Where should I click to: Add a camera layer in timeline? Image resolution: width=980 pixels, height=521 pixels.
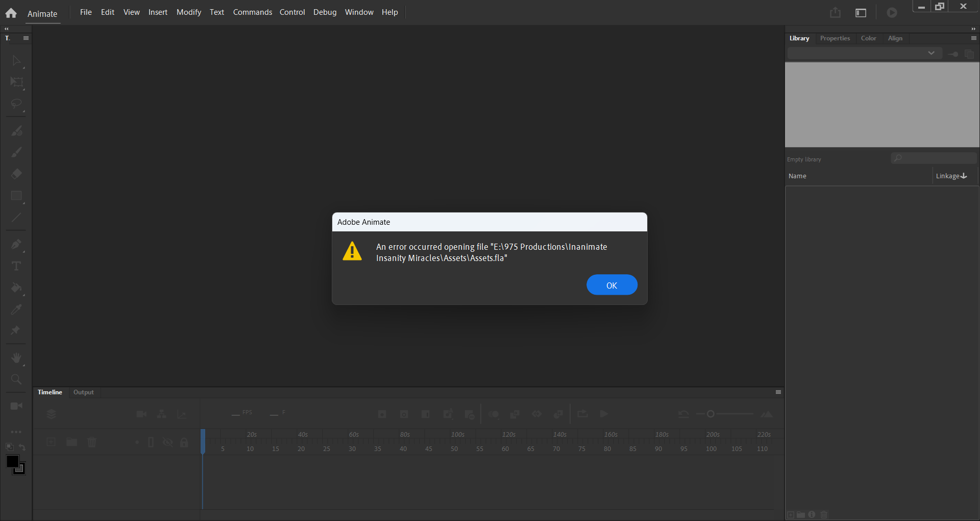click(x=141, y=414)
